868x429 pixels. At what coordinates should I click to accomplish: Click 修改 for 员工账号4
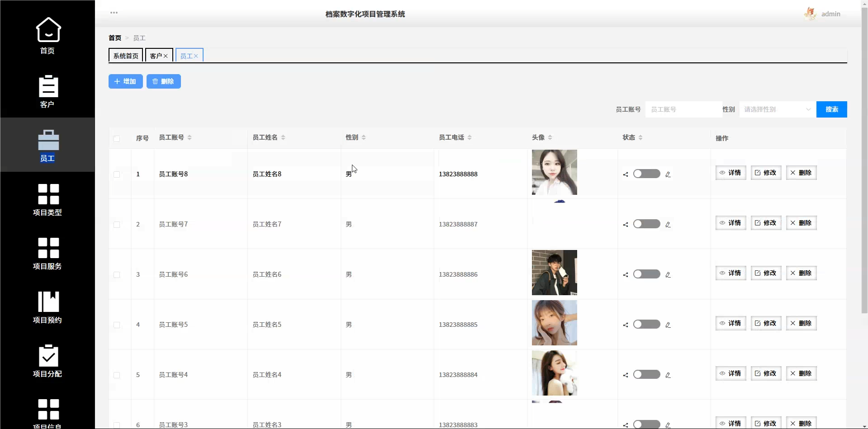766,373
